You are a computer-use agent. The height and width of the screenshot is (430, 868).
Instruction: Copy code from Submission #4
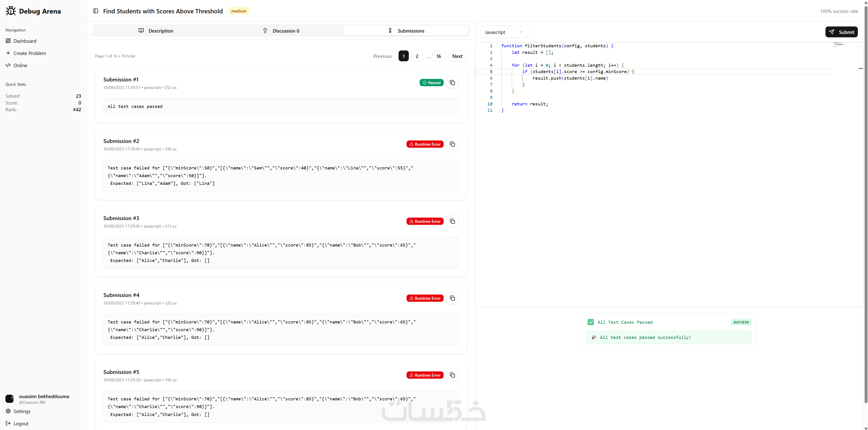coord(452,298)
